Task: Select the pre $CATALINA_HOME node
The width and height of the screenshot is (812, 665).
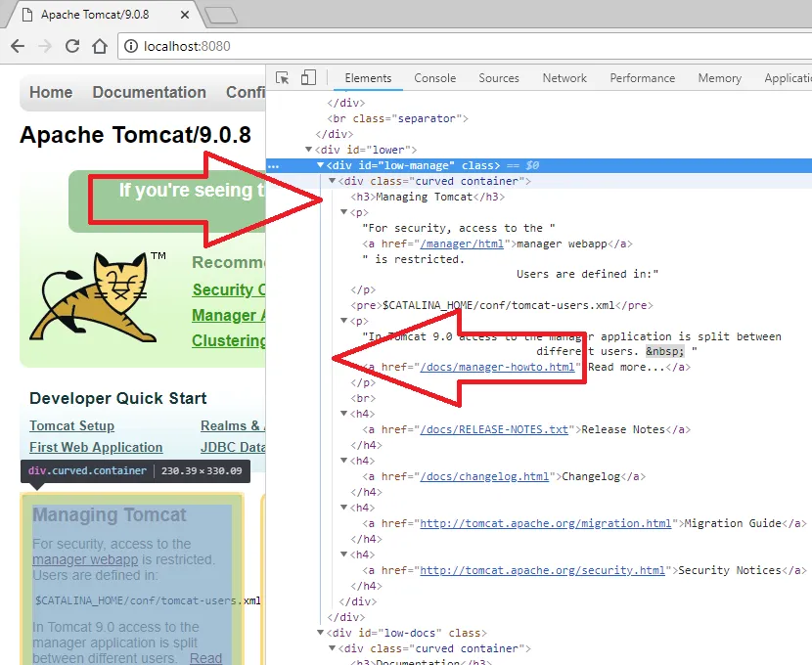Action: (x=502, y=305)
